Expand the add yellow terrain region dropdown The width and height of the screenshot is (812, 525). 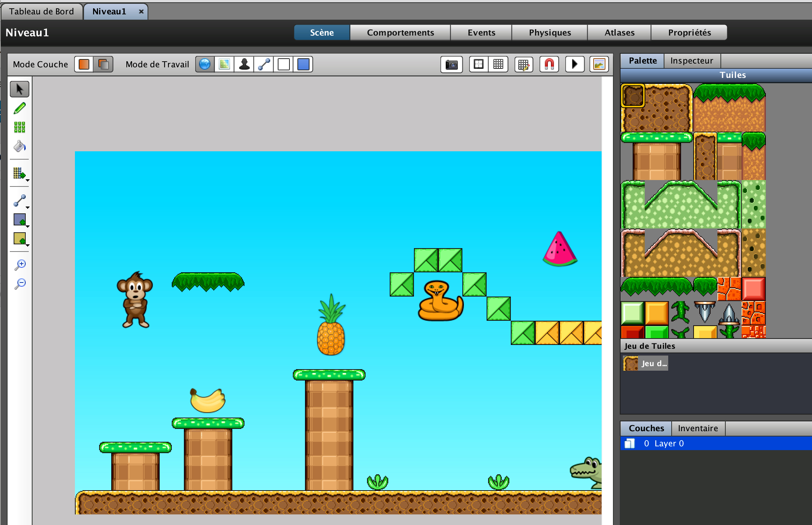[21, 239]
